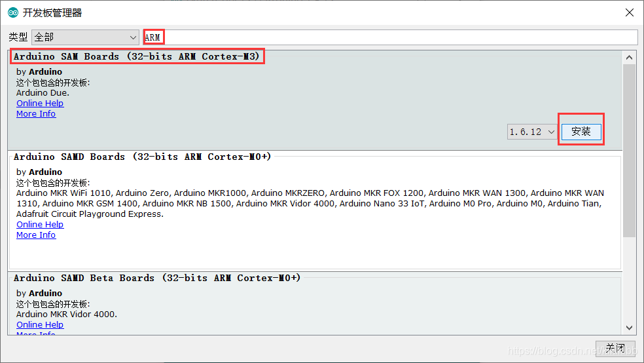Open More Info for SAMD Boards

pos(36,235)
